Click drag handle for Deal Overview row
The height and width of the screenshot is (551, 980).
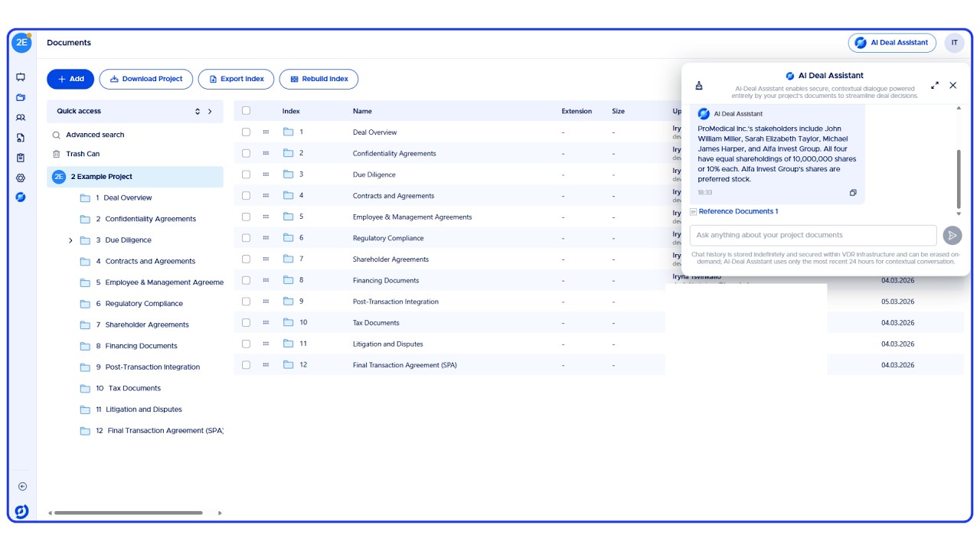coord(266,132)
